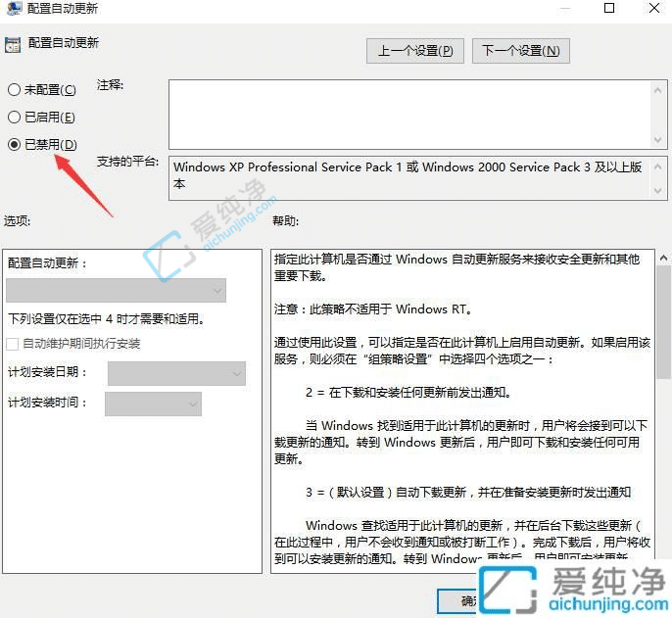Click the title bar application icon
The height and width of the screenshot is (618, 672).
click(x=14, y=7)
